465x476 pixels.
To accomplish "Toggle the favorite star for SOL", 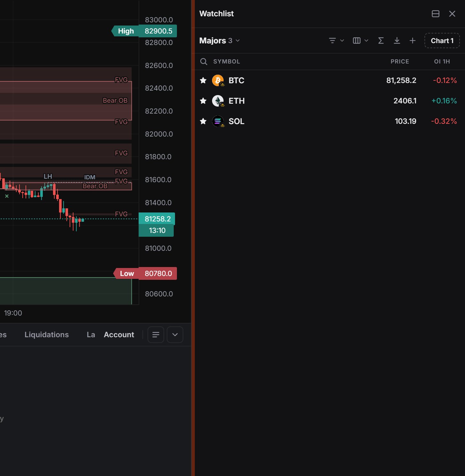I will pyautogui.click(x=203, y=121).
